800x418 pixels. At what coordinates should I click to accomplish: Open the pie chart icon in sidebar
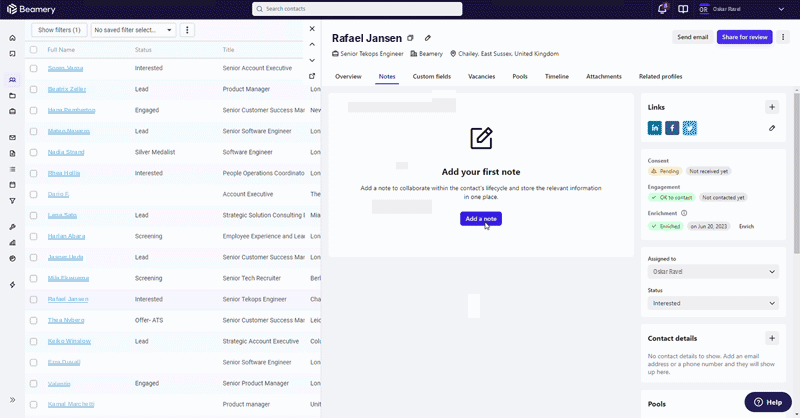12,259
